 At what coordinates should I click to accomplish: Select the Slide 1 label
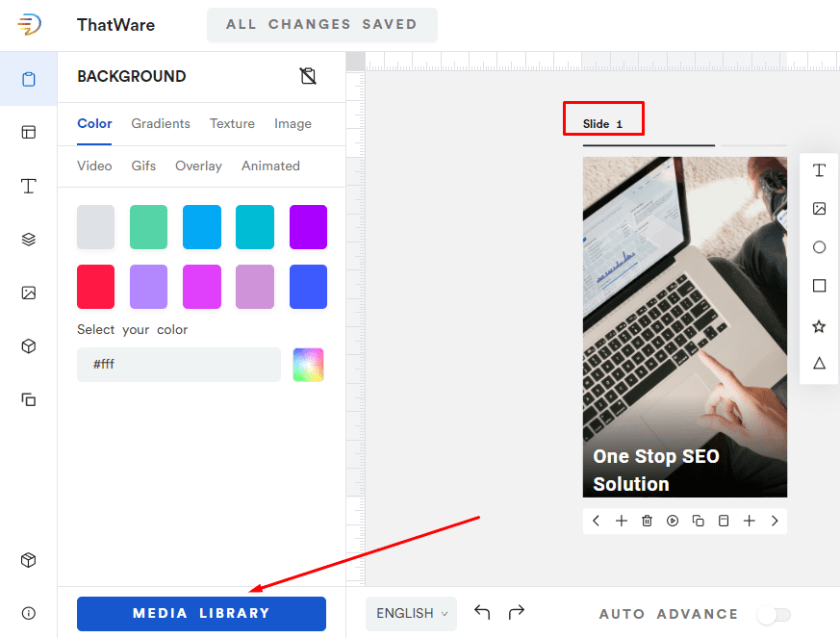602,124
